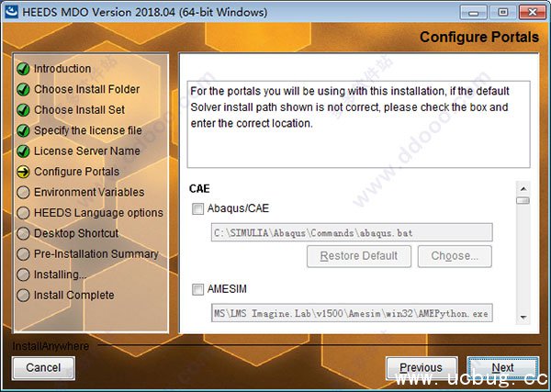Click the AMESIM AMEPython.exe path field
551x392 pixels.
coord(352,313)
